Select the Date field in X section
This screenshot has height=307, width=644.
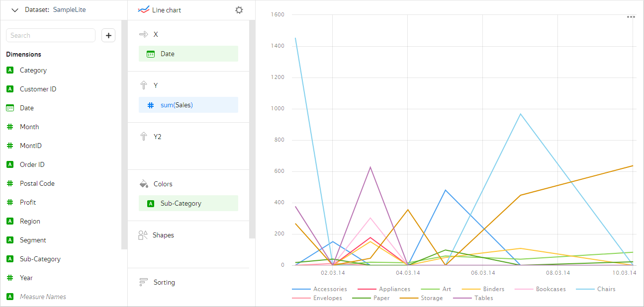coord(188,54)
